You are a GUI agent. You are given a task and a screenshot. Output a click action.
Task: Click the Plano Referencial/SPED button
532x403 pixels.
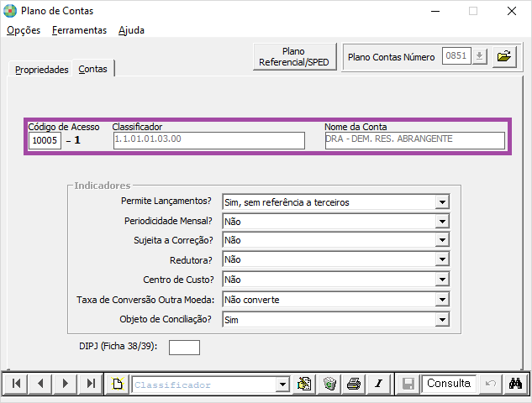click(294, 56)
